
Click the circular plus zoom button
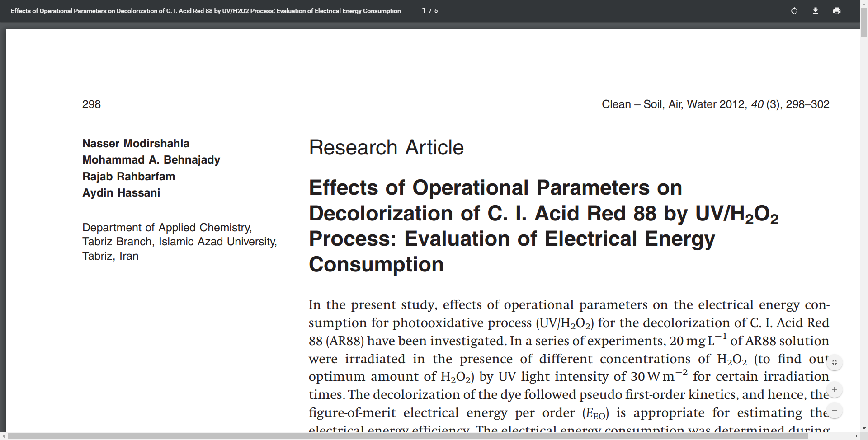[x=834, y=389]
